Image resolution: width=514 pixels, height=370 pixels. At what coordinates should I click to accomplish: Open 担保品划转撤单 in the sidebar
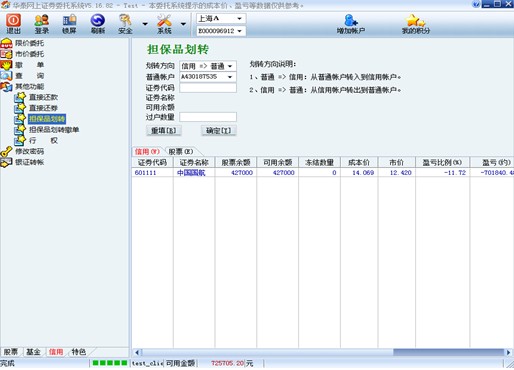pos(54,130)
